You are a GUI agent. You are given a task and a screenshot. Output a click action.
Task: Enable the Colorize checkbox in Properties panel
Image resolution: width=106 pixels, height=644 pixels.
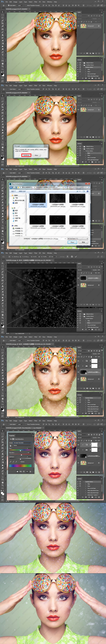[20, 462]
